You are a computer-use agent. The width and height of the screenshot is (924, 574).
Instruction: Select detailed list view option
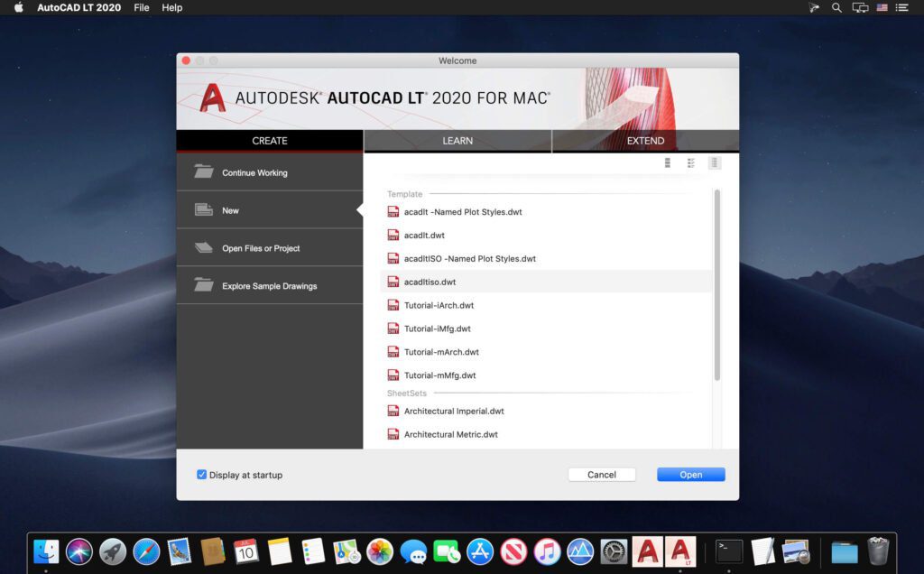click(690, 162)
